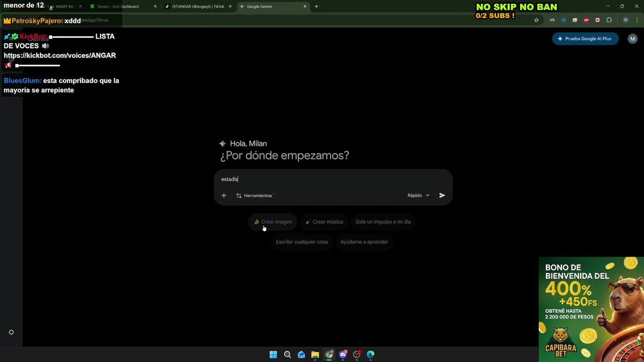Open a new browser tab
644x362 pixels.
316,7
